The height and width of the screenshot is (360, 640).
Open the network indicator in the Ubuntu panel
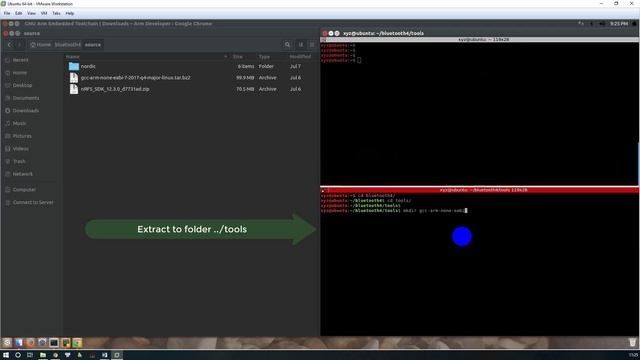[x=581, y=24]
